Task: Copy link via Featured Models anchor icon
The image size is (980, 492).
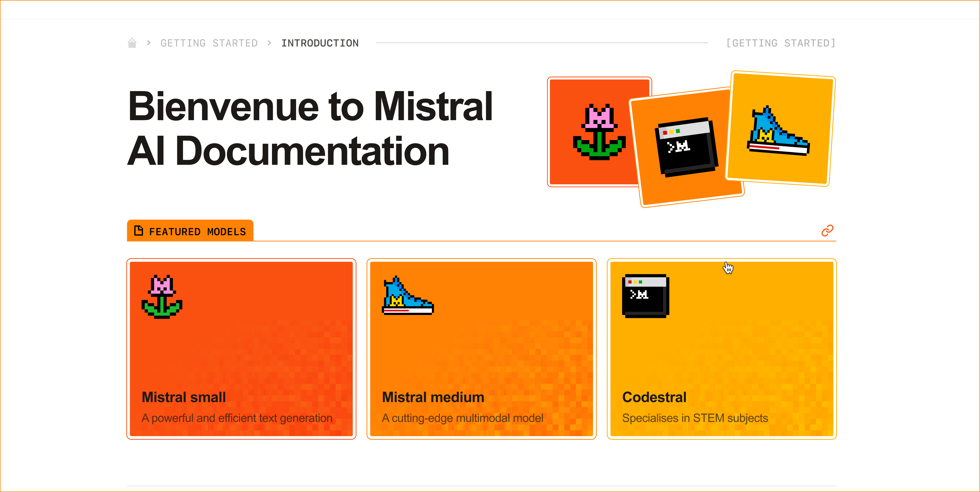Action: (827, 231)
